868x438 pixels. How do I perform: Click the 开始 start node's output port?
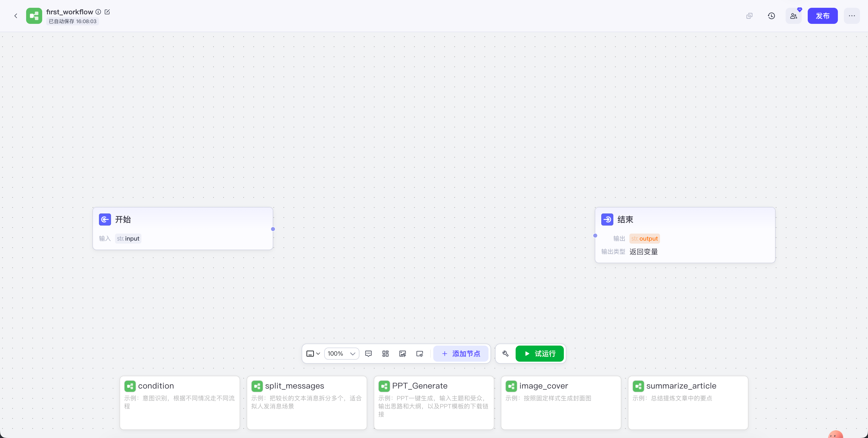tap(273, 229)
